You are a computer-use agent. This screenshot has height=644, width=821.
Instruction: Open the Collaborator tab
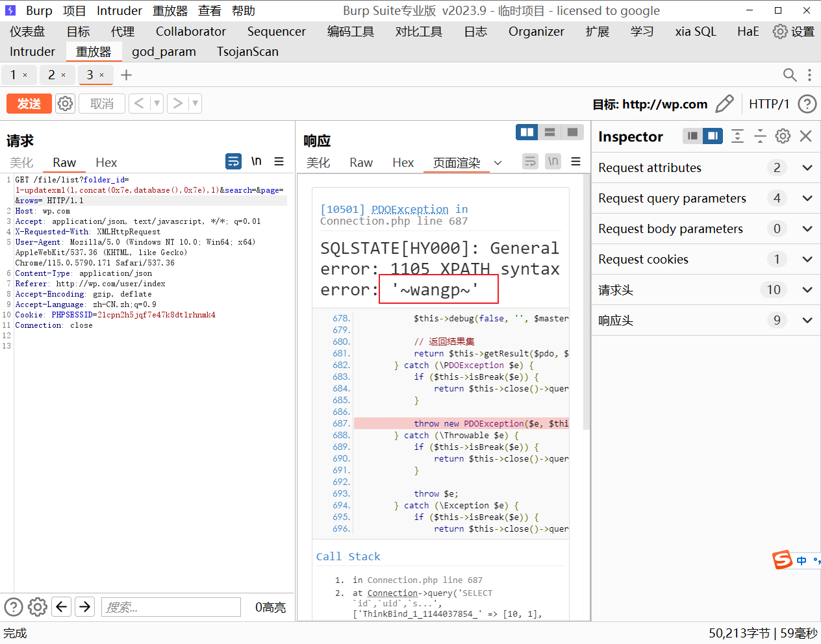(191, 31)
